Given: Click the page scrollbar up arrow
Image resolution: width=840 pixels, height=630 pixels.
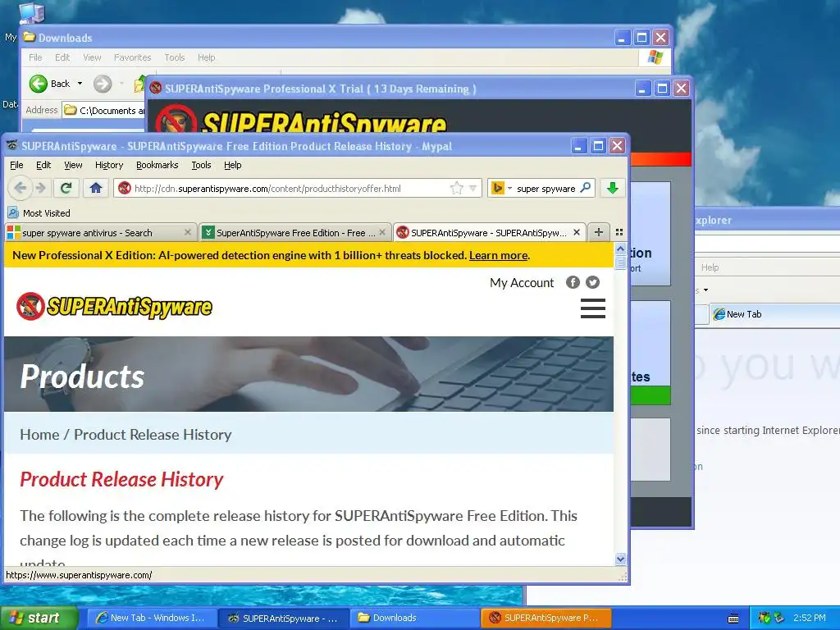Looking at the screenshot, I should click(620, 249).
